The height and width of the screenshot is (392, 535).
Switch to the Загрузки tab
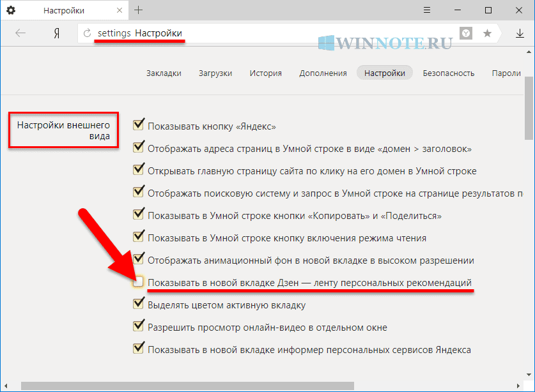click(x=215, y=73)
